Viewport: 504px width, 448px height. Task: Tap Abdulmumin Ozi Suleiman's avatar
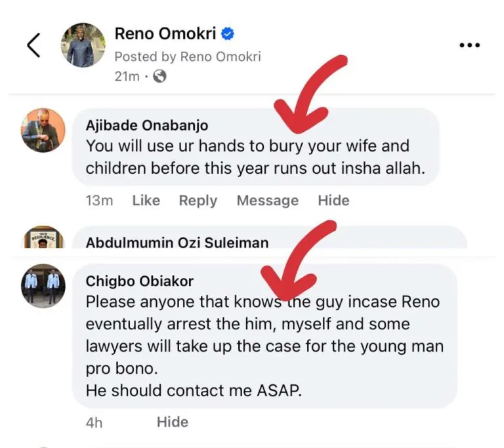(43, 237)
